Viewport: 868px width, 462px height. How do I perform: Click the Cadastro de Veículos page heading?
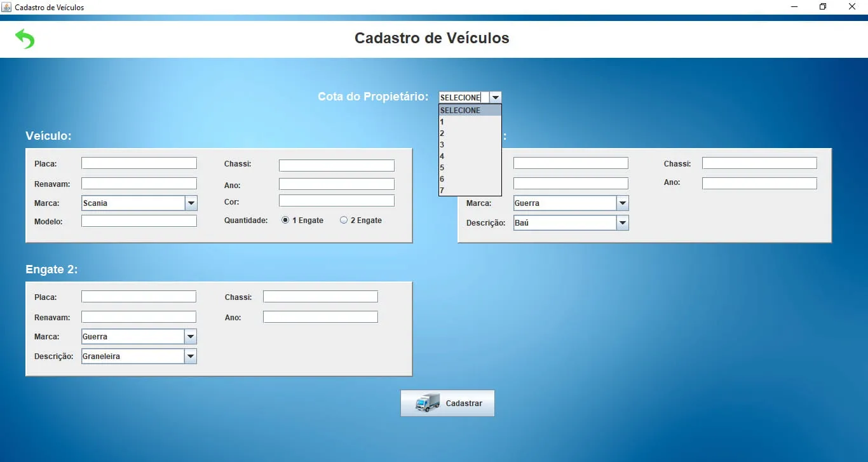[x=432, y=38]
